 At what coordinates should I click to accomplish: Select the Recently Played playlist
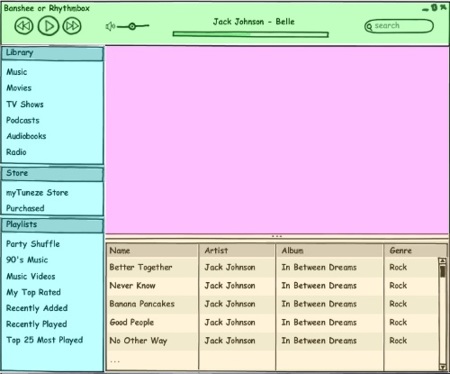pos(37,324)
